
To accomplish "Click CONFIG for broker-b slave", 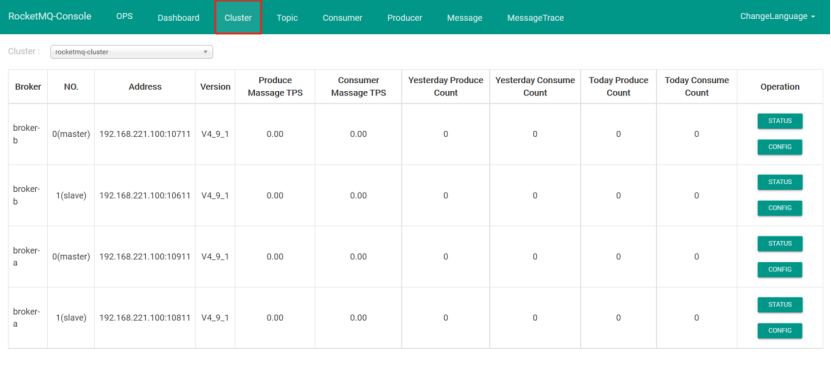I will pyautogui.click(x=780, y=208).
